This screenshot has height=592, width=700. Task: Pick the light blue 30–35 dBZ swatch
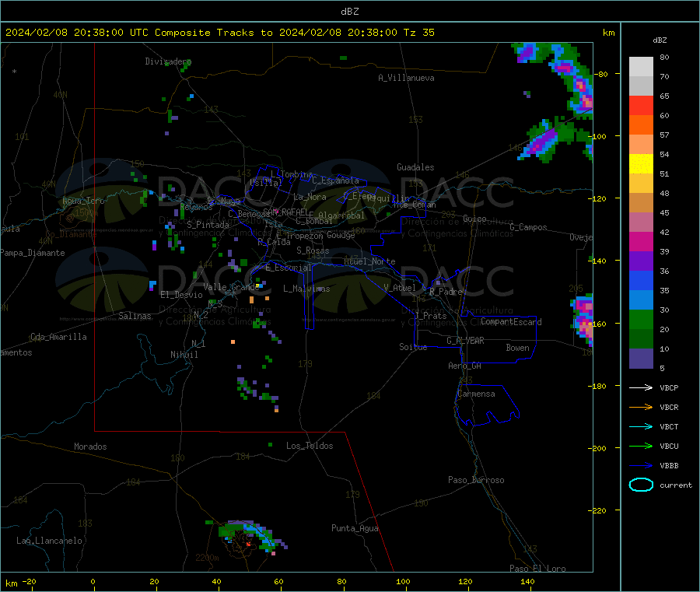pos(641,300)
